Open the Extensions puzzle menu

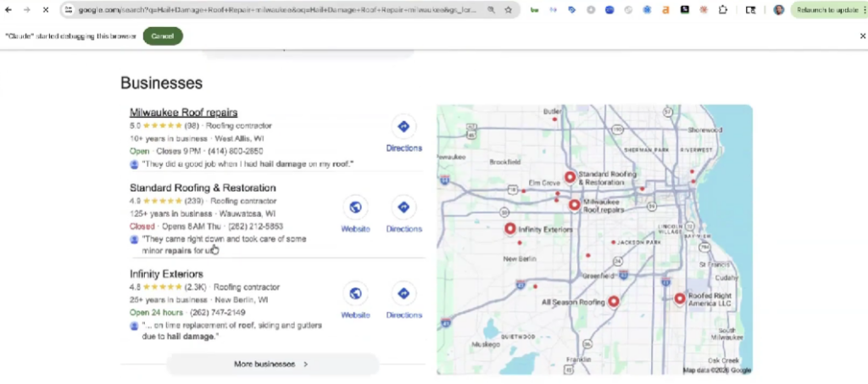[723, 10]
